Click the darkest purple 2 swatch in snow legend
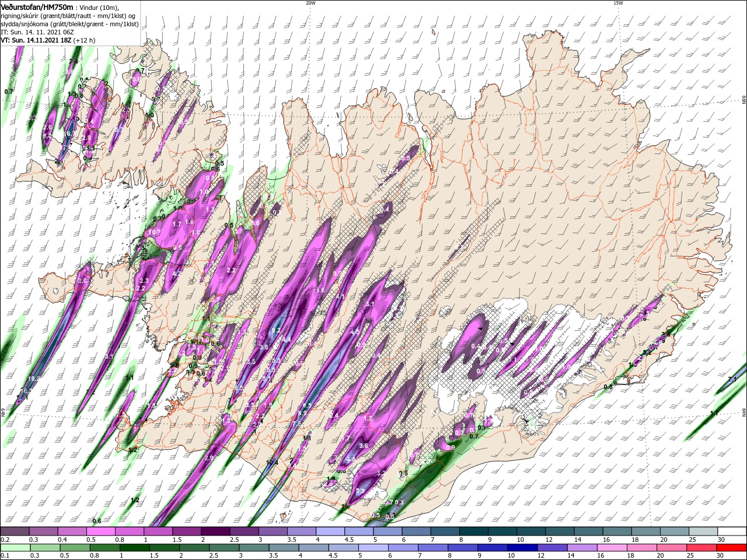The height and width of the screenshot is (560, 747). click(x=215, y=531)
